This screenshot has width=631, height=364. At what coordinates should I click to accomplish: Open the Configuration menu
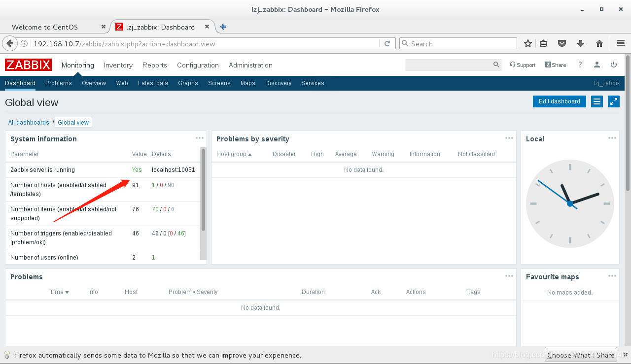pyautogui.click(x=198, y=65)
